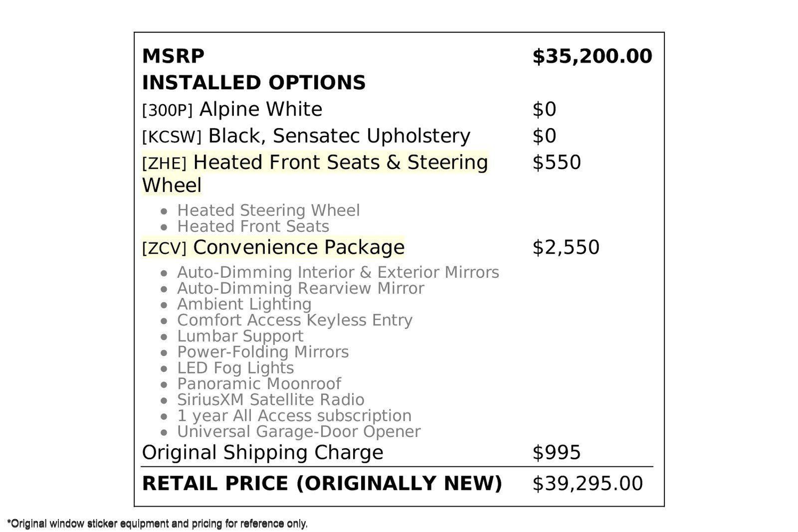The height and width of the screenshot is (532, 798).
Task: Click the Black, Sensatec Upholstery option
Action: (x=306, y=136)
